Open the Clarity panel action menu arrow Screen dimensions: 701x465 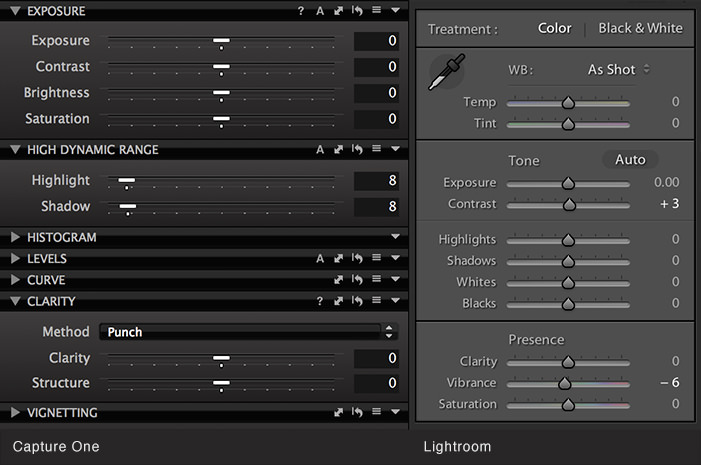click(395, 300)
